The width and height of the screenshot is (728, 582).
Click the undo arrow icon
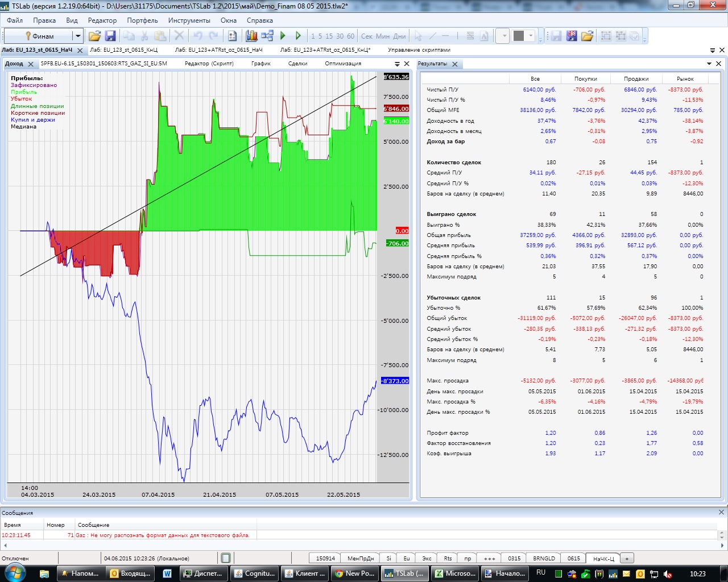[x=198, y=36]
